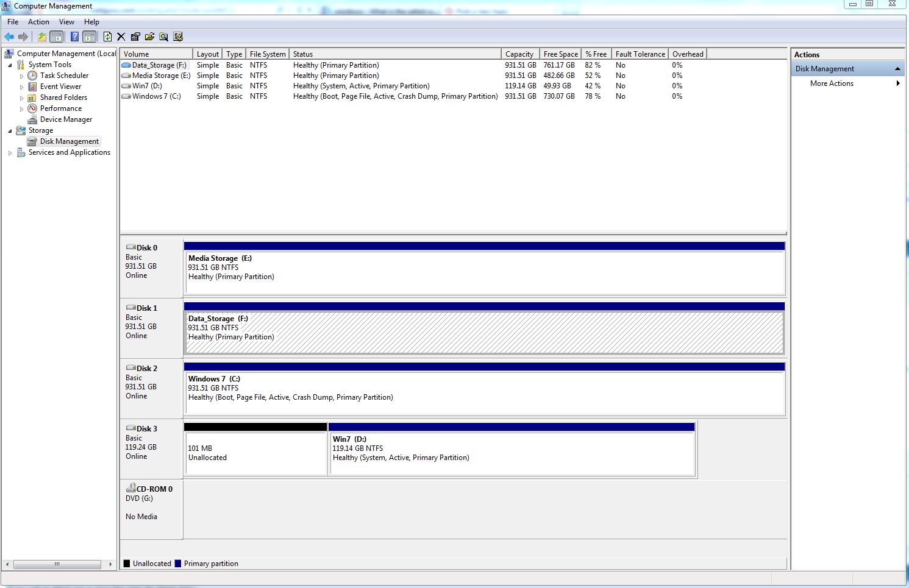This screenshot has height=588, width=909.
Task: Click the Open folder toolbar icon
Action: click(149, 37)
